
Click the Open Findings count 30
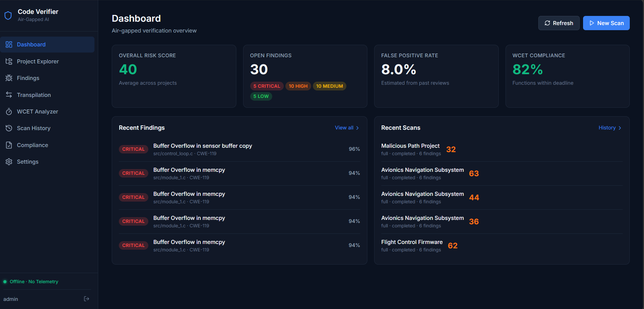pyautogui.click(x=259, y=69)
